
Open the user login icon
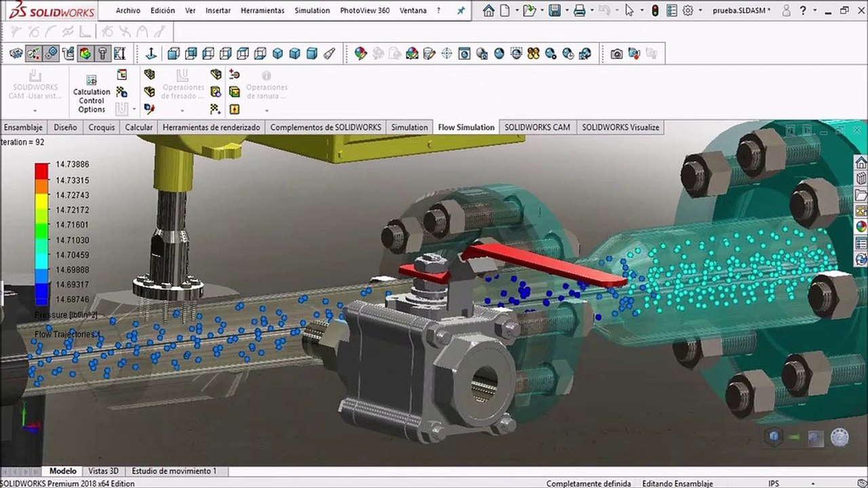click(x=787, y=11)
